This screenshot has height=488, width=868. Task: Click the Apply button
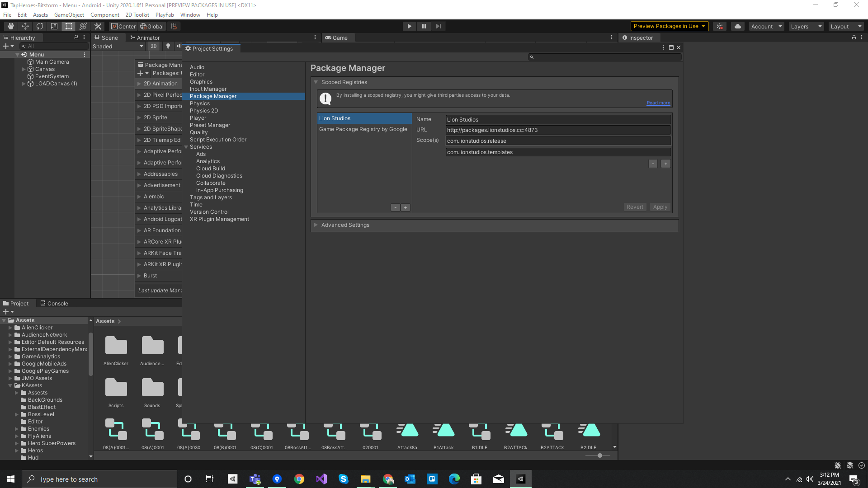(x=660, y=207)
